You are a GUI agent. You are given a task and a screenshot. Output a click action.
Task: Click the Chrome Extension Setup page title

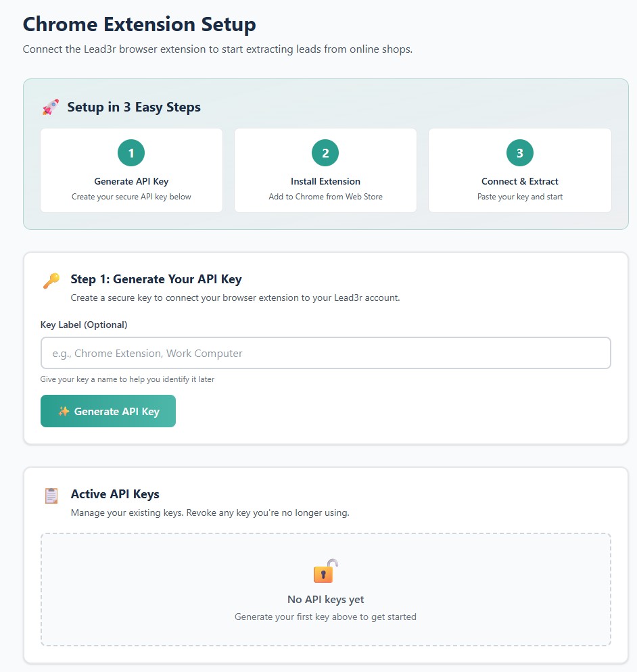[x=139, y=24]
